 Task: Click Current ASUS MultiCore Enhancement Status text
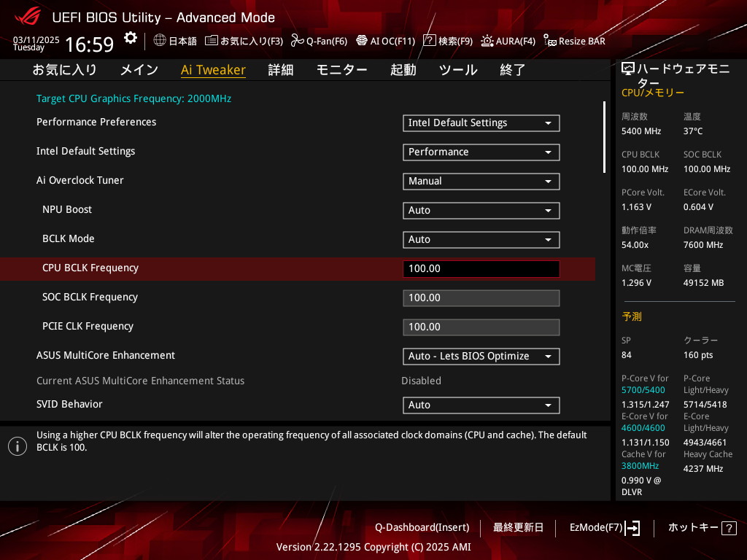141,381
